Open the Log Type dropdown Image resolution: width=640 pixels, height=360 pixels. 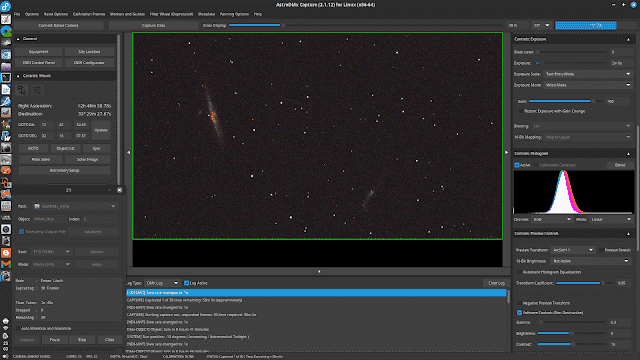coord(162,283)
